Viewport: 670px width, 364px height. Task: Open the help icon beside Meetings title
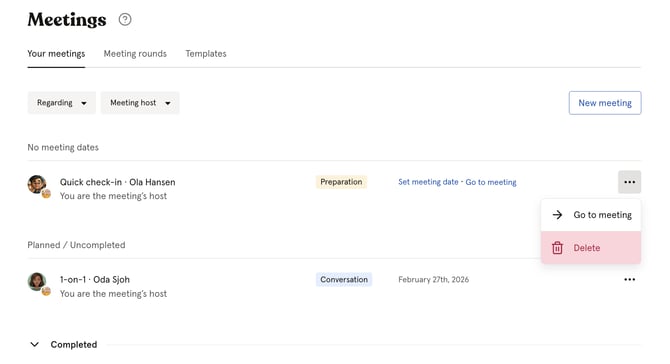(125, 19)
